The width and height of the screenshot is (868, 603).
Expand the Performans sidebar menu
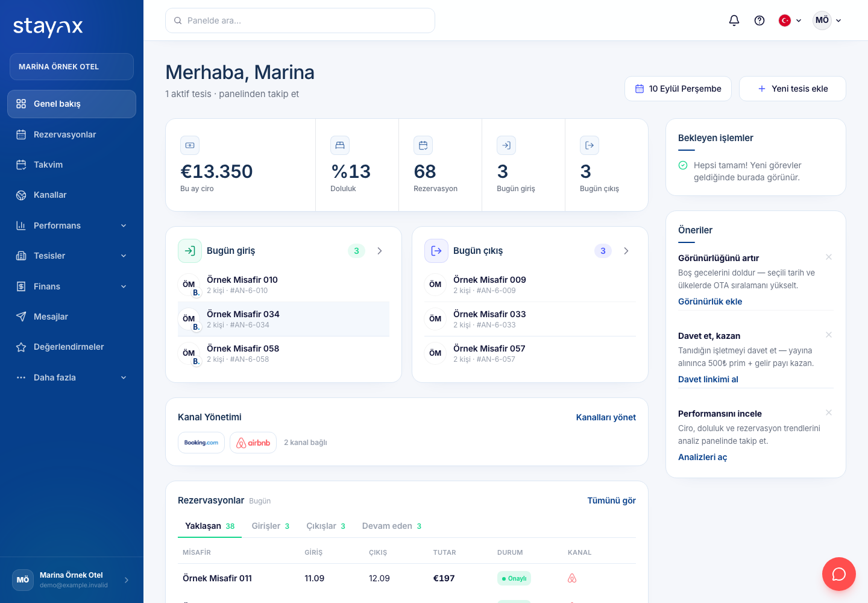72,226
